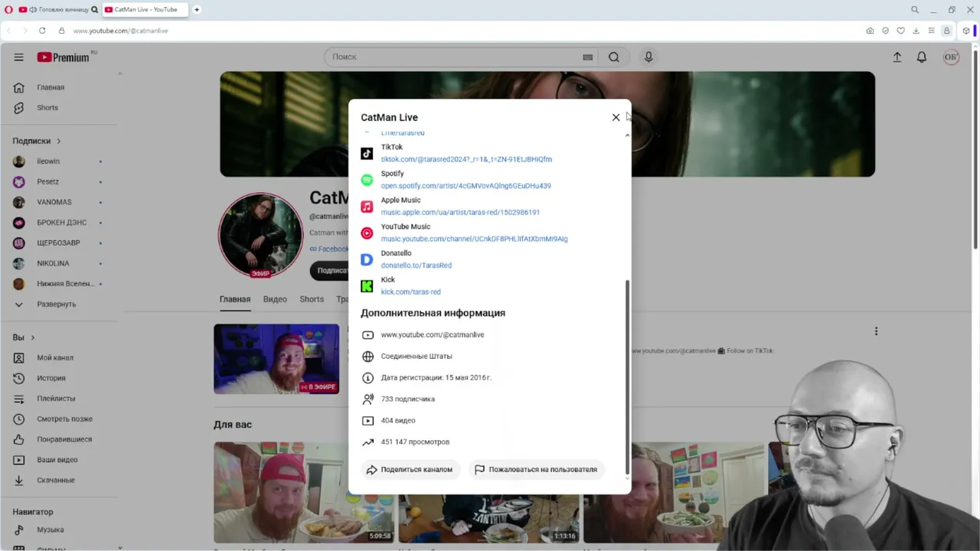Open the tiktok.com/@tarasred2024 link
The image size is (980, 551).
pyautogui.click(x=466, y=159)
